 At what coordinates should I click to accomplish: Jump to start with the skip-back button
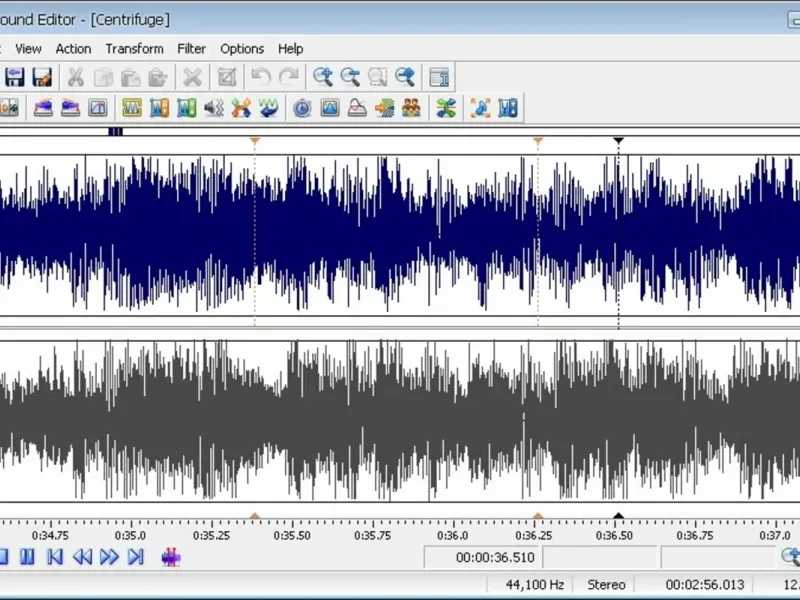pos(55,557)
